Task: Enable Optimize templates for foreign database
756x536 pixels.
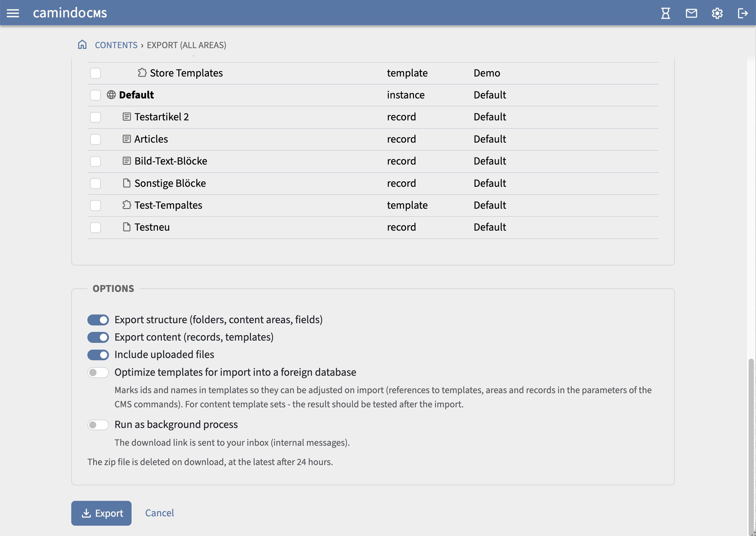Action: 98,372
